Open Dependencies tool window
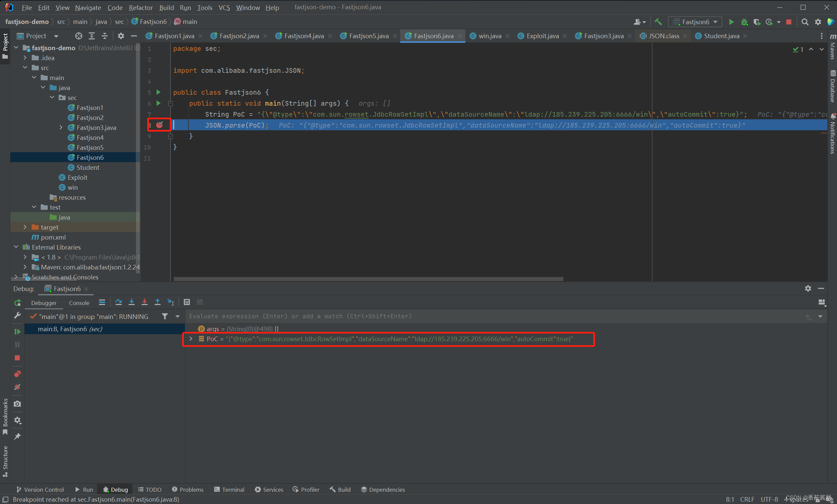 (383, 489)
